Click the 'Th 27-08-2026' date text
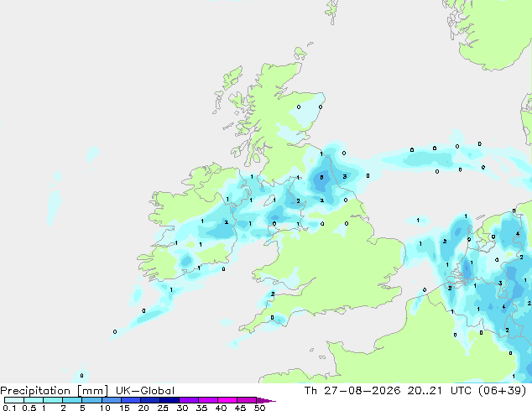 (x=352, y=391)
